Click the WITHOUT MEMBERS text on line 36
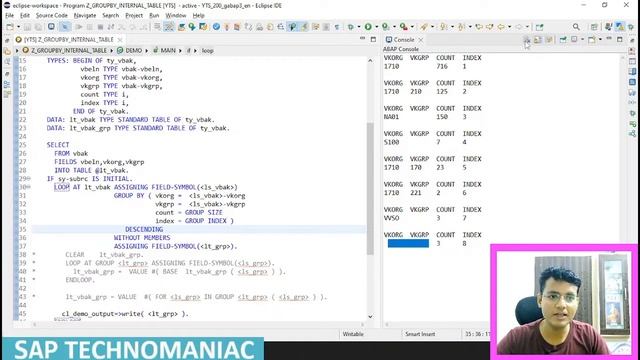 point(142,238)
